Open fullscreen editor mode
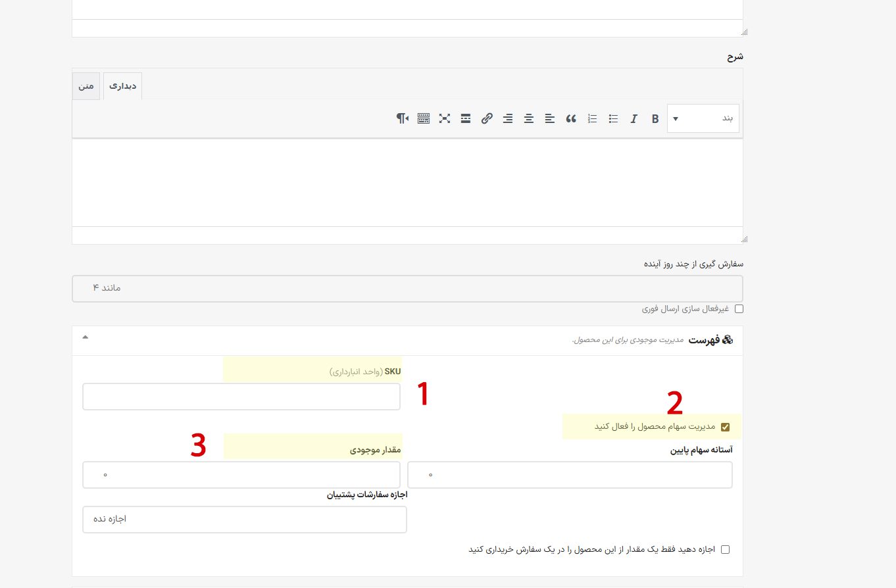Viewport: 896px width, 588px height. click(x=445, y=119)
